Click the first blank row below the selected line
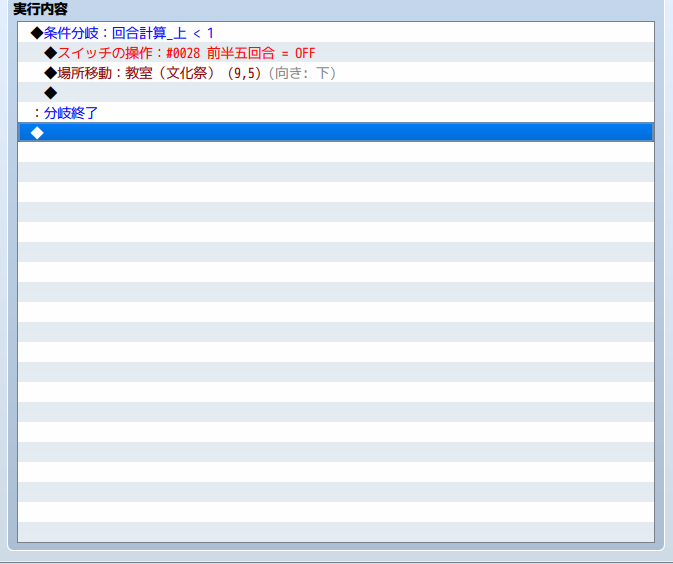Viewport: 673px width, 564px height. [336, 152]
